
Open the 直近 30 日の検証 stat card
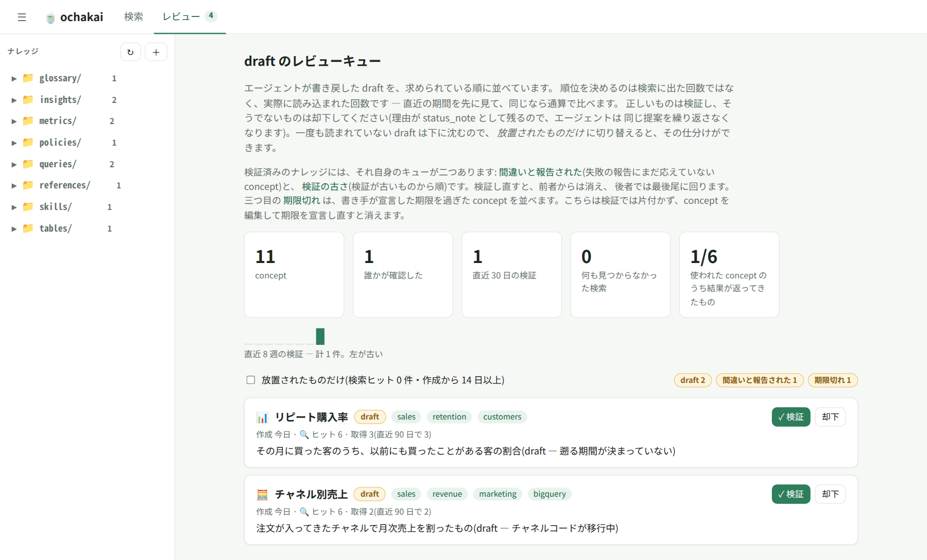coord(511,275)
